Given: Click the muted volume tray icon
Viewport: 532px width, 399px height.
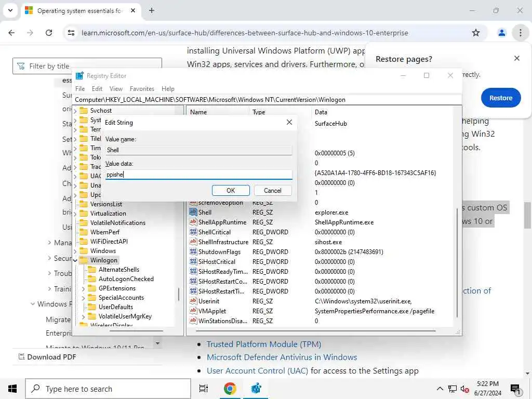Looking at the screenshot, I should (x=464, y=389).
